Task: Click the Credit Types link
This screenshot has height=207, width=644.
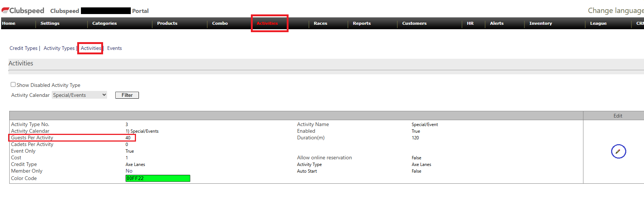Action: tap(24, 48)
